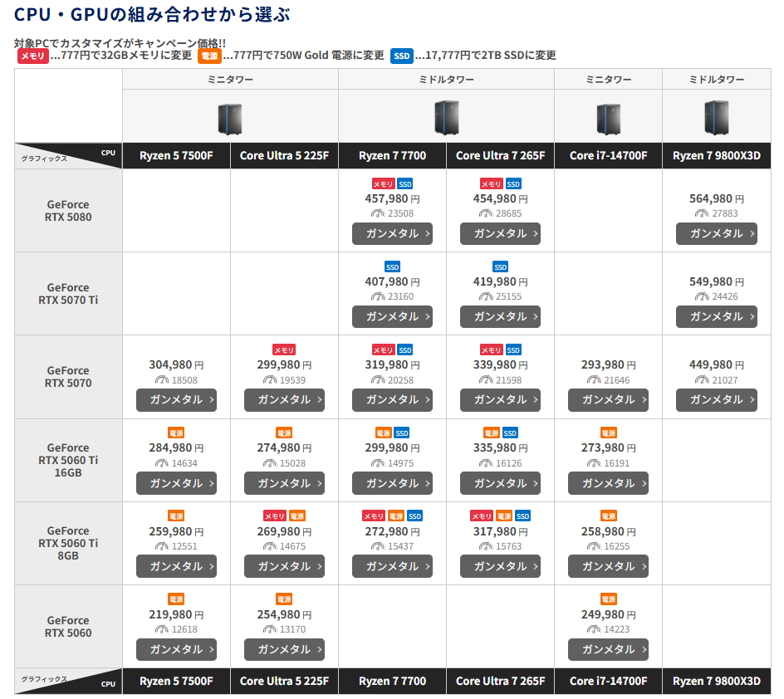Click the bottom Ryzen 7 9800X3D column header
This screenshot has height=699, width=784.
(x=717, y=681)
